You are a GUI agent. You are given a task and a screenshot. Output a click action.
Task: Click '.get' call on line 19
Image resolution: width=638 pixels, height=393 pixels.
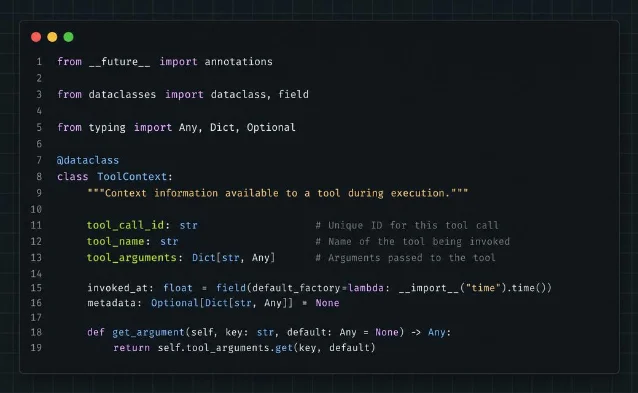(282, 348)
